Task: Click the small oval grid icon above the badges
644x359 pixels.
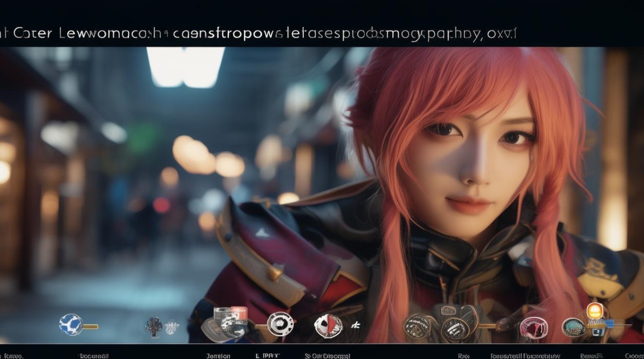Action: tap(448, 310)
